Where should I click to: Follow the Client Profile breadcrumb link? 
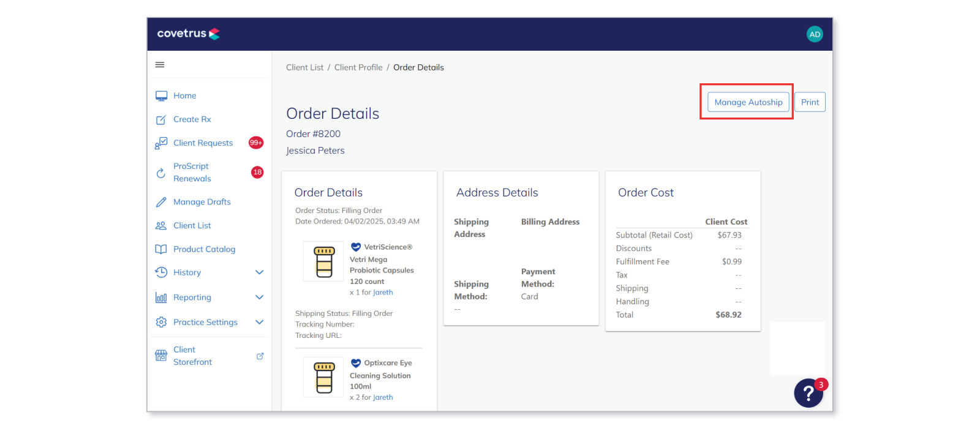click(x=358, y=67)
